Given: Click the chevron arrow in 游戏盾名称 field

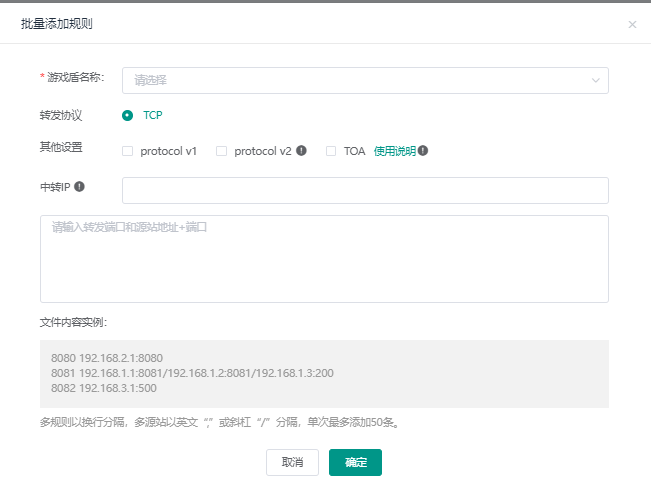Looking at the screenshot, I should pyautogui.click(x=595, y=80).
